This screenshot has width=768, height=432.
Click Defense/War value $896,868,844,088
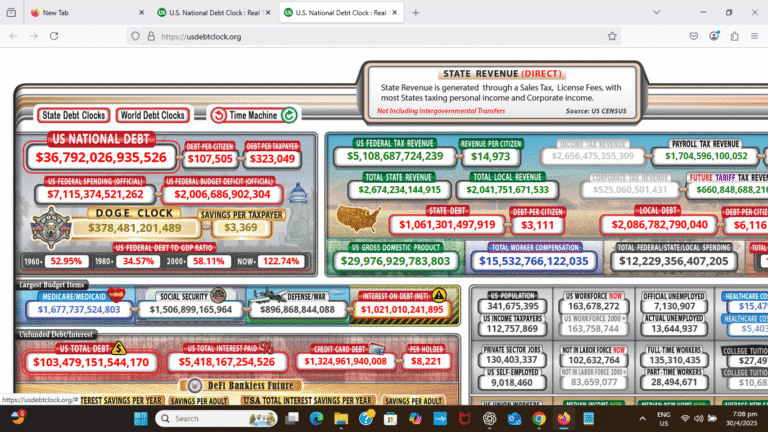[297, 310]
